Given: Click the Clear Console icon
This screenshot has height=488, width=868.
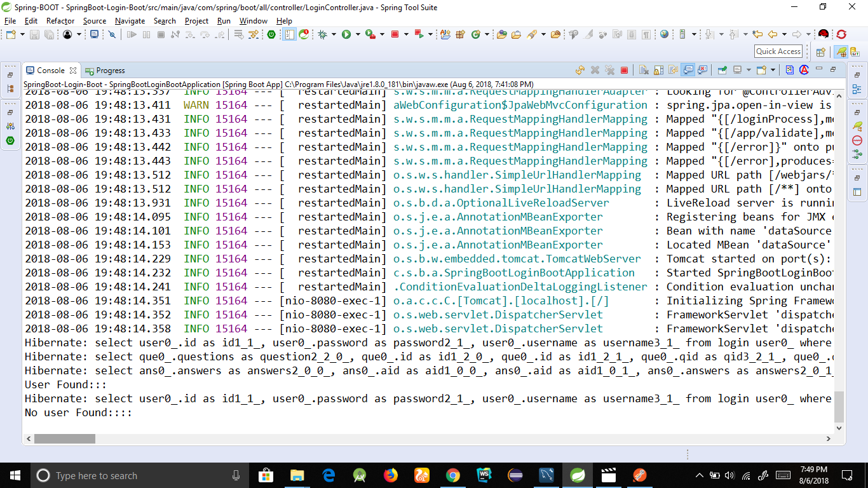Looking at the screenshot, I should click(x=644, y=70).
